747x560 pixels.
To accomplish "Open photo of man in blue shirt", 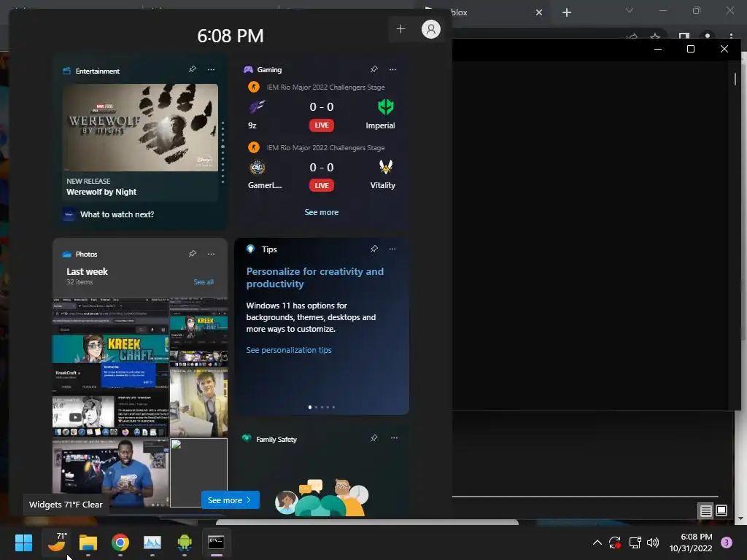I will [111, 472].
